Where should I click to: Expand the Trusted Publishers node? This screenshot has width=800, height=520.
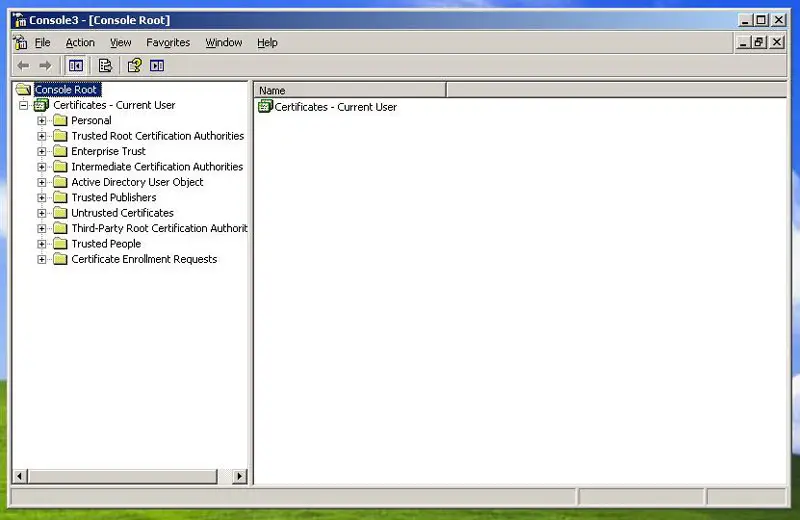(42, 197)
